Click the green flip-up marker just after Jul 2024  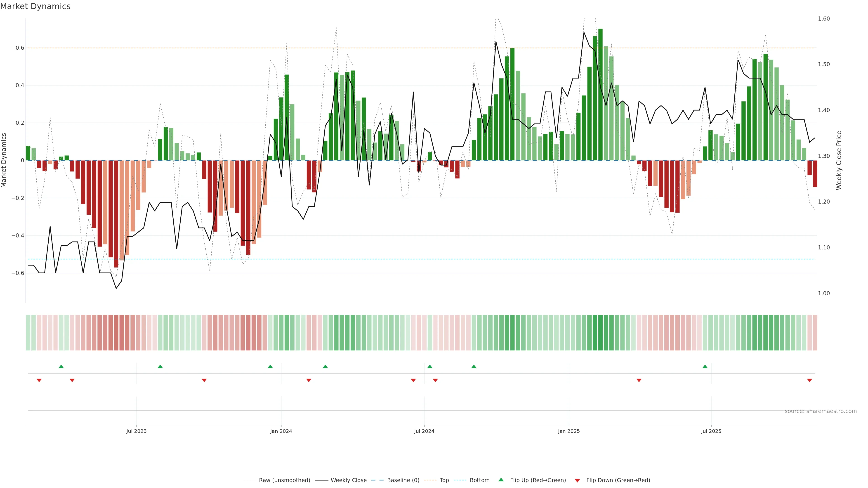(x=430, y=366)
